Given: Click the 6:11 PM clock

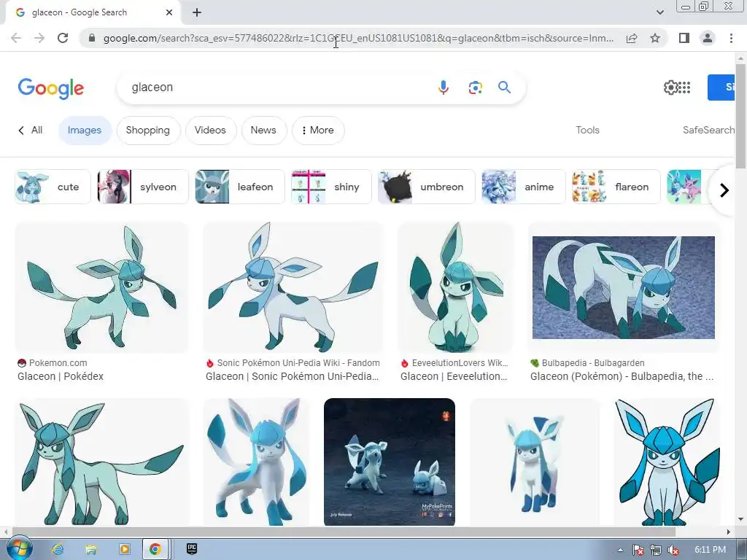Looking at the screenshot, I should click(710, 550).
